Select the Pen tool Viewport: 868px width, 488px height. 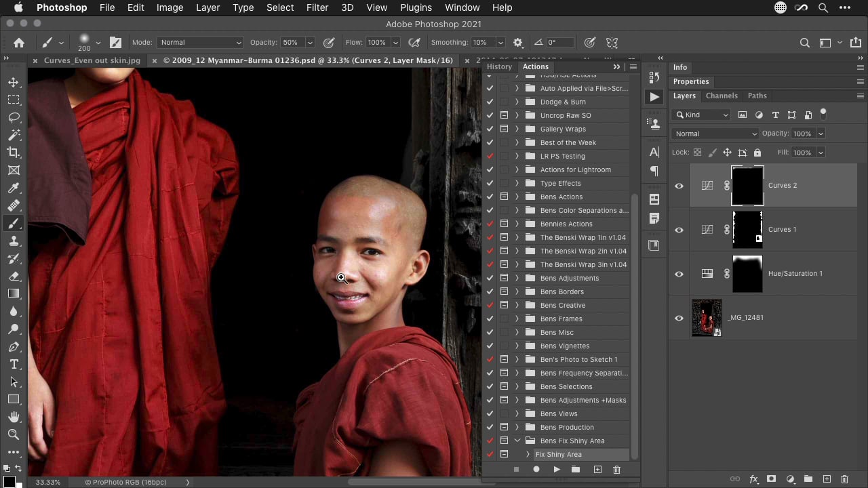[14, 346]
